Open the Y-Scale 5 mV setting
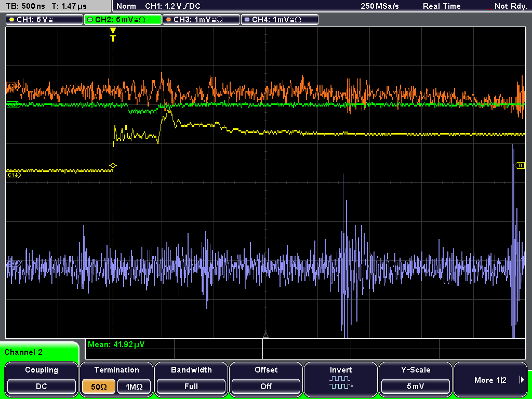Screen dimensions: 532x399 click(x=416, y=387)
